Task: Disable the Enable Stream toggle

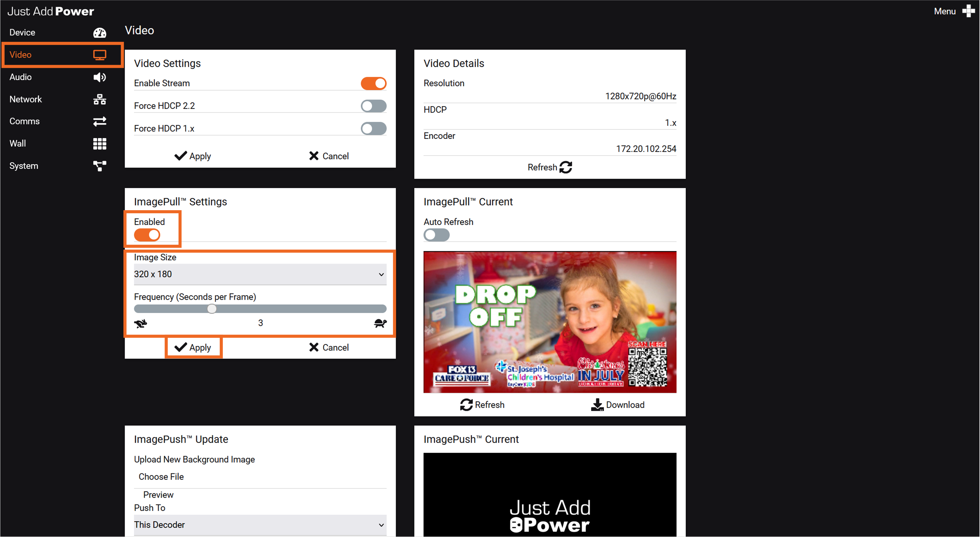Action: [374, 83]
